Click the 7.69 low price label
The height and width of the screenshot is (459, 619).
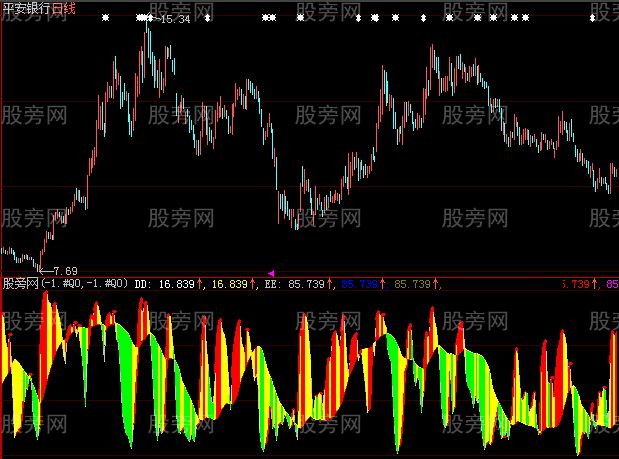(x=62, y=271)
